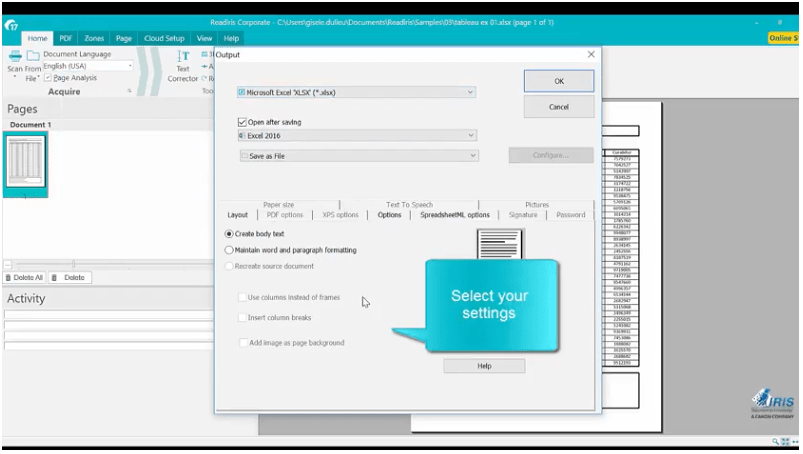Screen dimensions: 803x454
Task: Adjust the thumbnail size slider in Pages panel
Action: (73, 264)
